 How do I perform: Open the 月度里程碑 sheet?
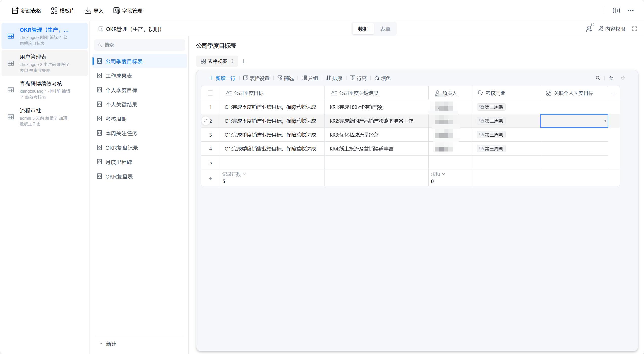point(140,162)
